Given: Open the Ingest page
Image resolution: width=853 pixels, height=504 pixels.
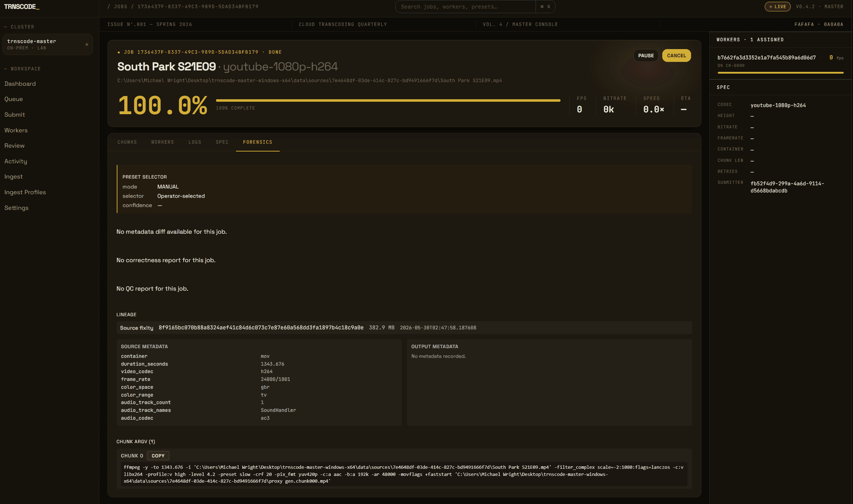Looking at the screenshot, I should coord(14,176).
